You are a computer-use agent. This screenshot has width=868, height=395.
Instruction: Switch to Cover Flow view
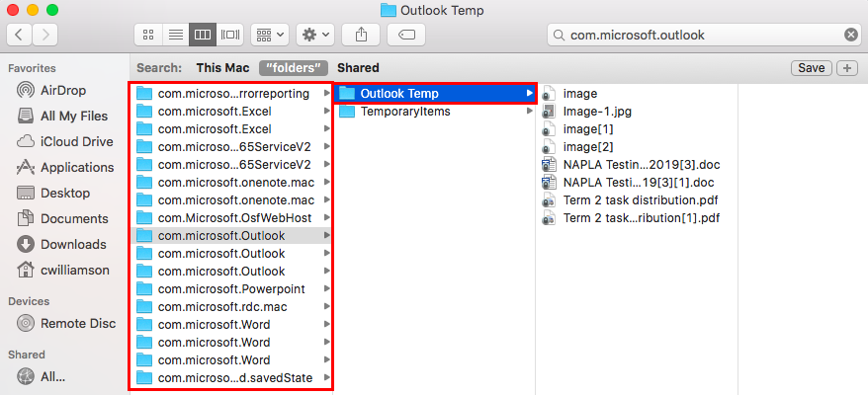(x=229, y=35)
